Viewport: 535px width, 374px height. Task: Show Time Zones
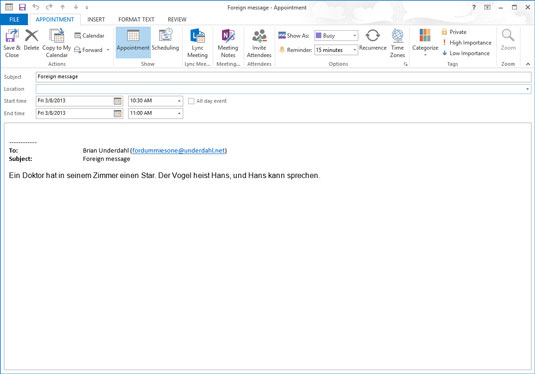[397, 43]
